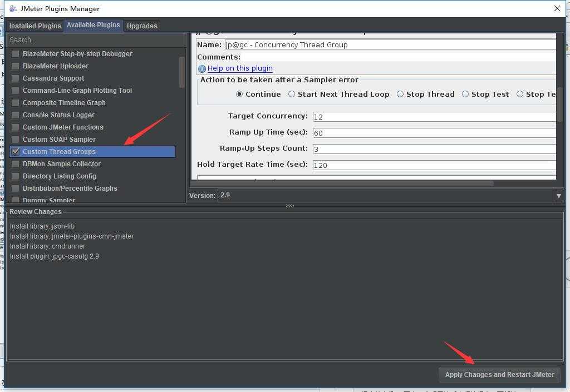Select the Continue radio option

click(239, 95)
